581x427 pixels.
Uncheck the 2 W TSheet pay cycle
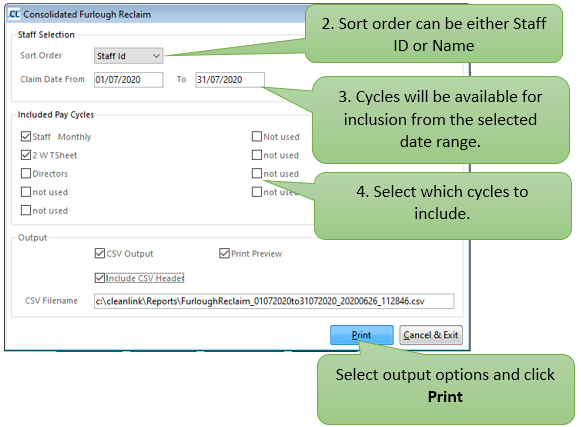coord(26,155)
